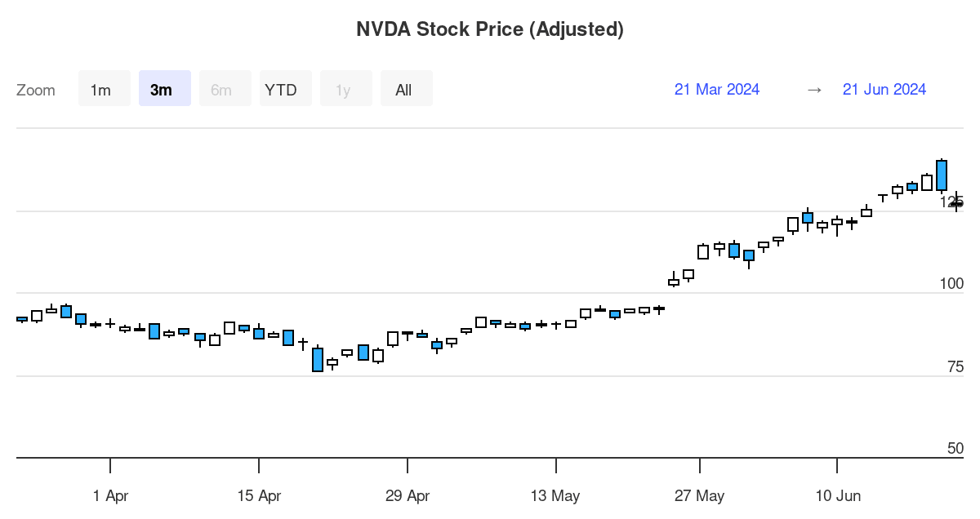980x519 pixels.
Task: Click the first candlestick at the left edge
Action: pyautogui.click(x=21, y=319)
